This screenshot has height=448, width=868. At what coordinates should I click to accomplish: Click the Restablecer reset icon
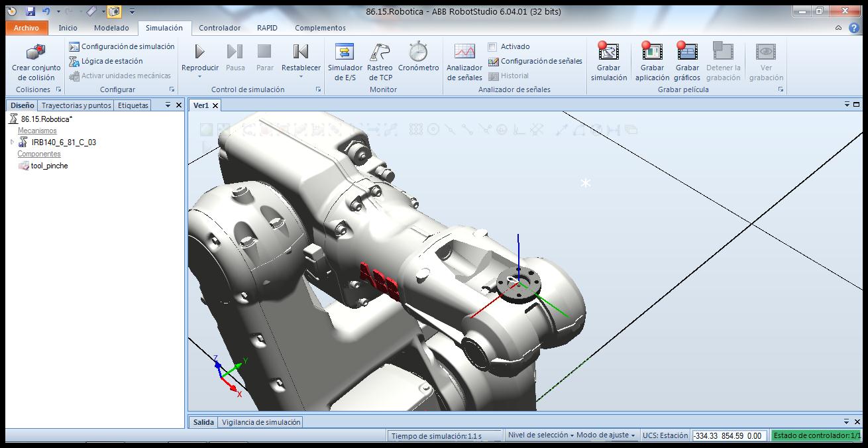pyautogui.click(x=301, y=52)
